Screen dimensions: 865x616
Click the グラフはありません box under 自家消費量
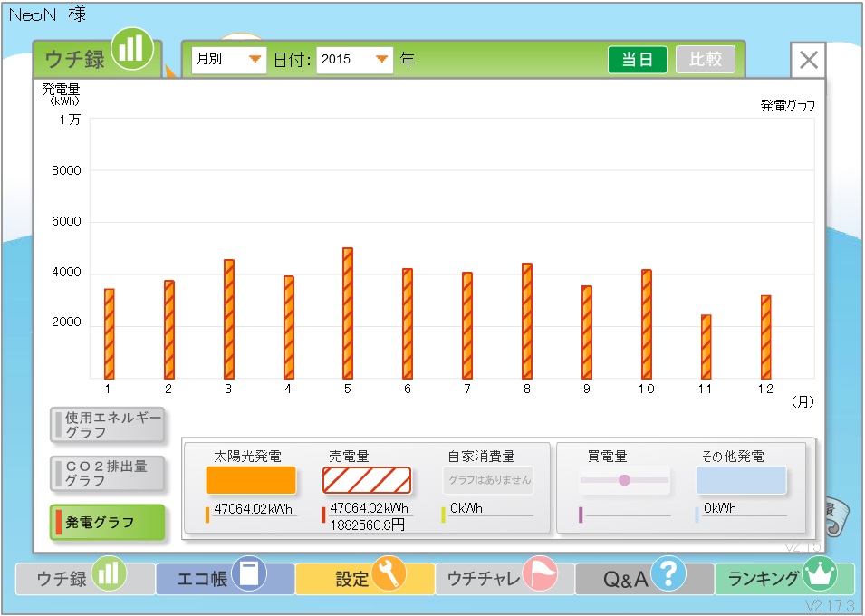point(489,479)
